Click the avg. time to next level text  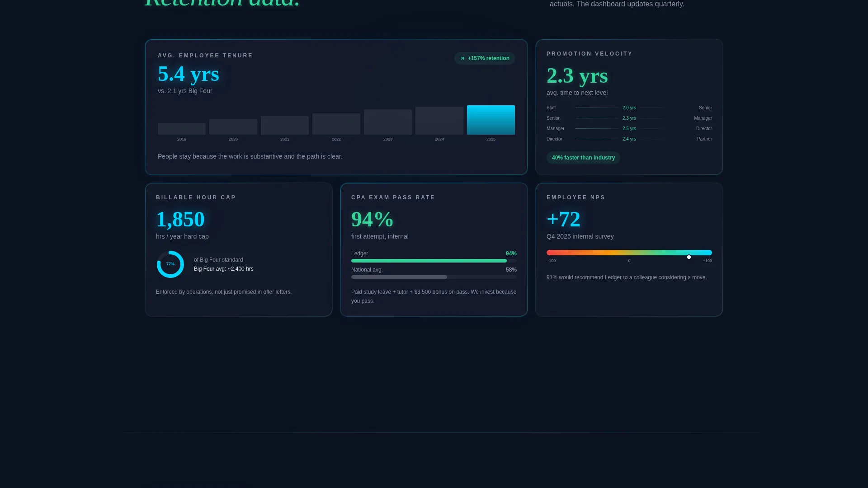pos(577,93)
